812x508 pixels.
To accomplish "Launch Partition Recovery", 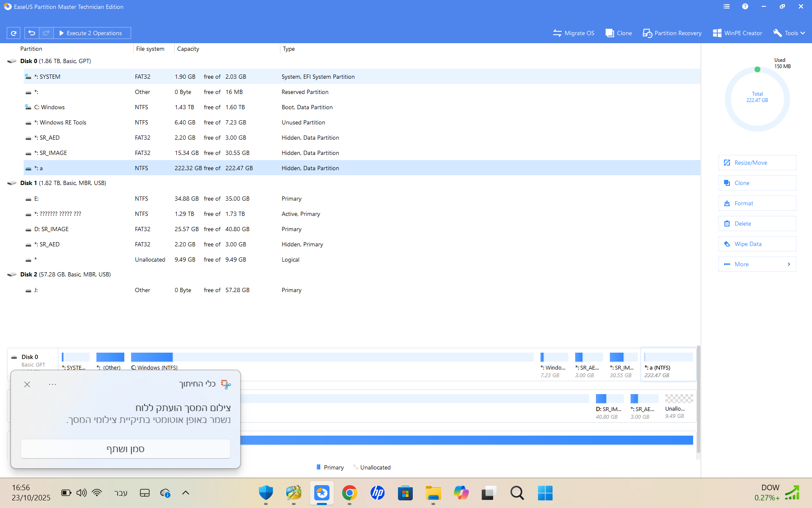I will [672, 33].
